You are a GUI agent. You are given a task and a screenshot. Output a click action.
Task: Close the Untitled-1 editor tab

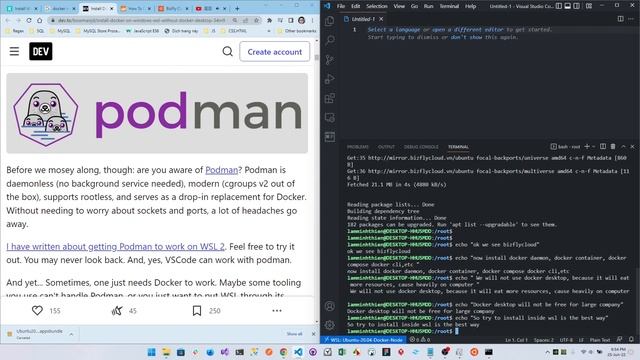(x=381, y=19)
